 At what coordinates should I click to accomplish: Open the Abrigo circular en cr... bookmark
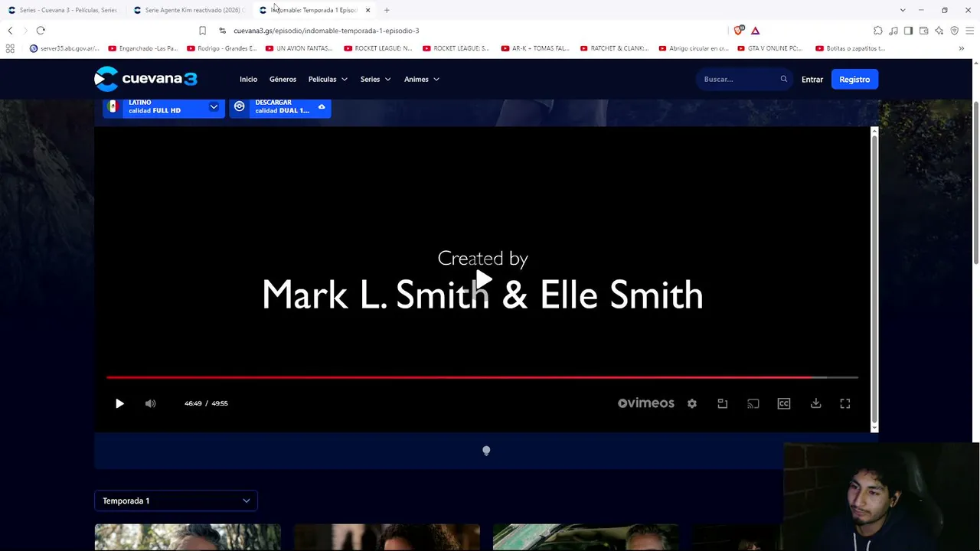click(694, 48)
